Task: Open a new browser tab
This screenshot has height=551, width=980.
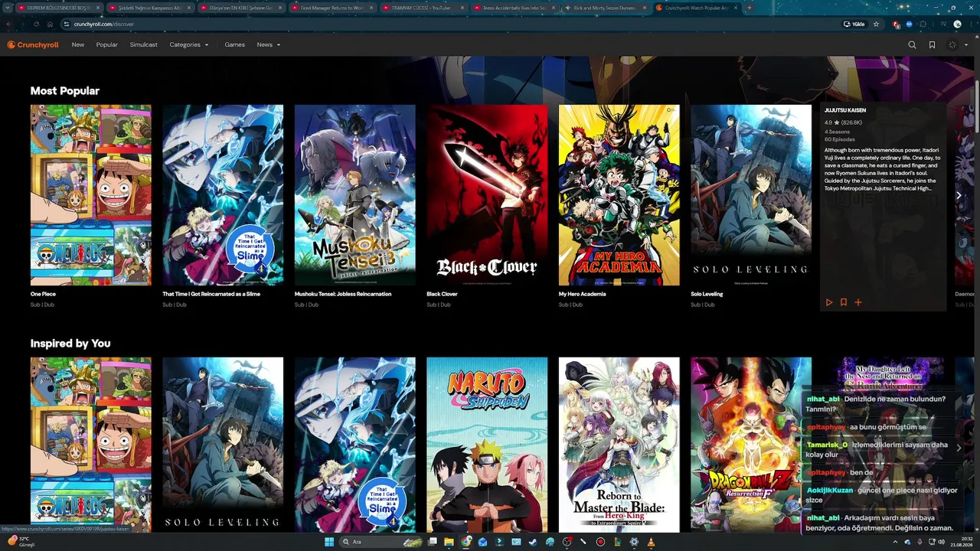Action: coord(749,8)
